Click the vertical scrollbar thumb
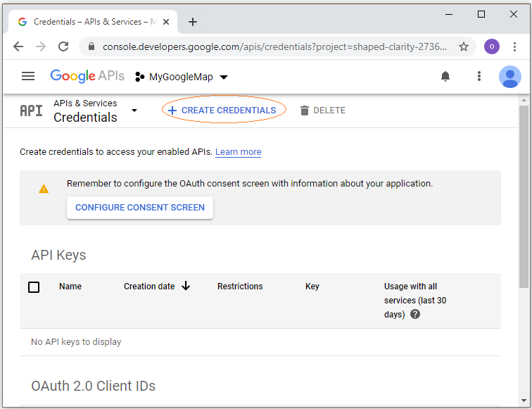 (524, 196)
